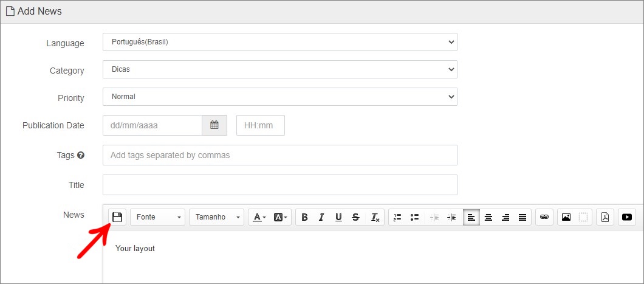
Task: Expand the Category dropdown showing Dicas
Action: 279,69
